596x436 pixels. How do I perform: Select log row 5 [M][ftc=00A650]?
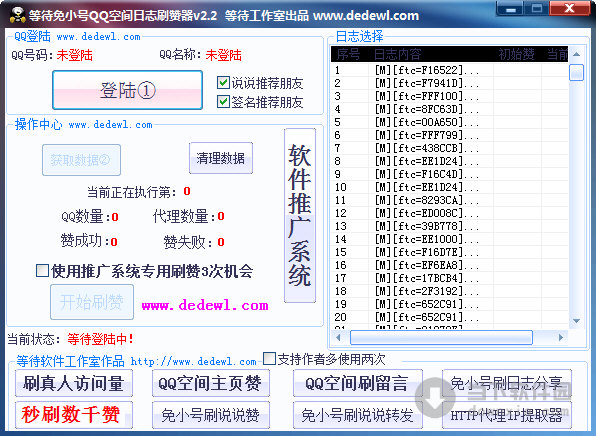click(x=450, y=122)
